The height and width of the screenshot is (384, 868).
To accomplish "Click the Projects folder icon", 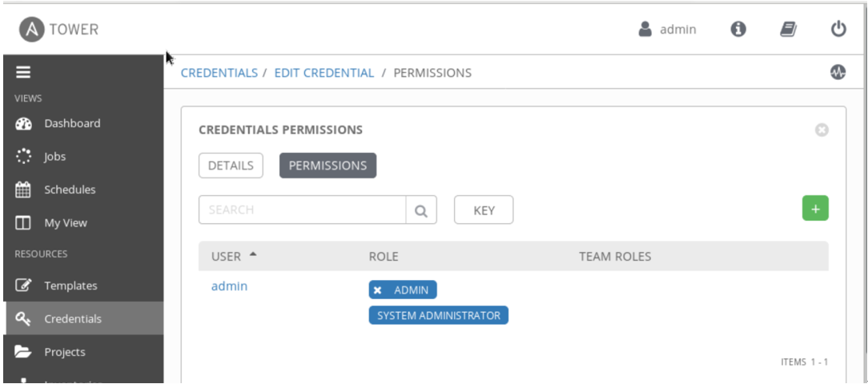I will click(23, 352).
